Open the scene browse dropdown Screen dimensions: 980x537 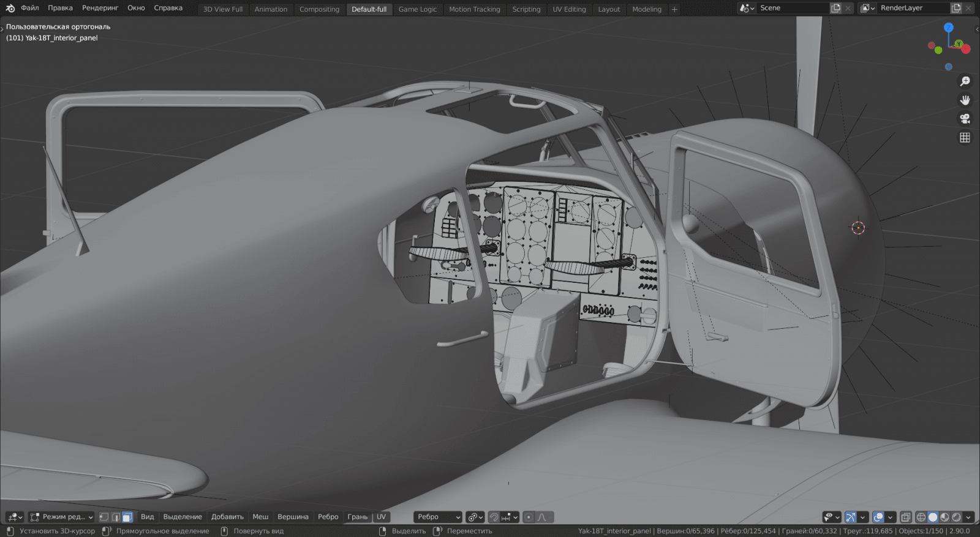point(747,8)
